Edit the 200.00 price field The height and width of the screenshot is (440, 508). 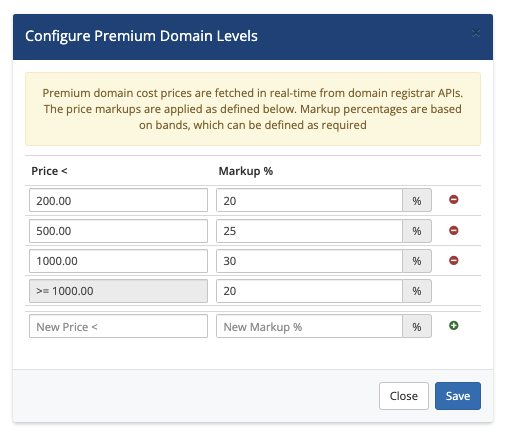[x=118, y=200]
